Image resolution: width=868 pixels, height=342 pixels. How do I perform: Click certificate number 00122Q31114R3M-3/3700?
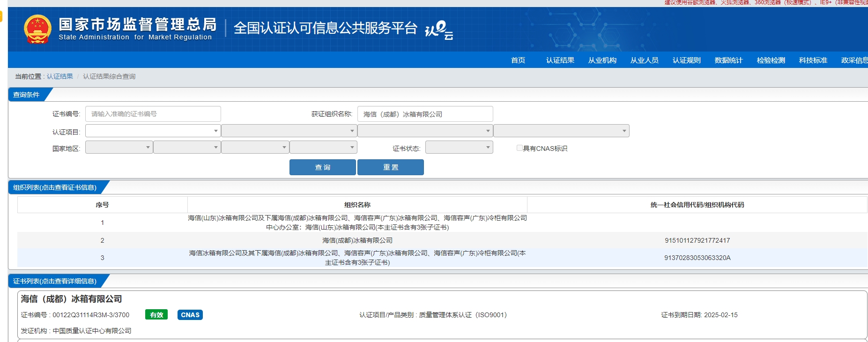tap(91, 315)
